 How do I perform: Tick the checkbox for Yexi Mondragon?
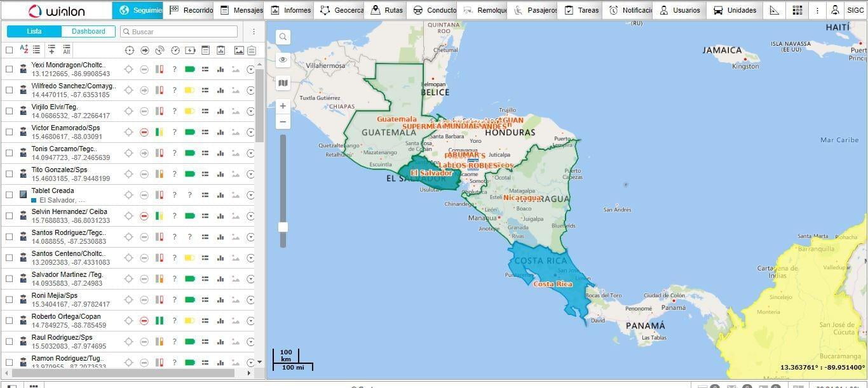click(x=9, y=69)
